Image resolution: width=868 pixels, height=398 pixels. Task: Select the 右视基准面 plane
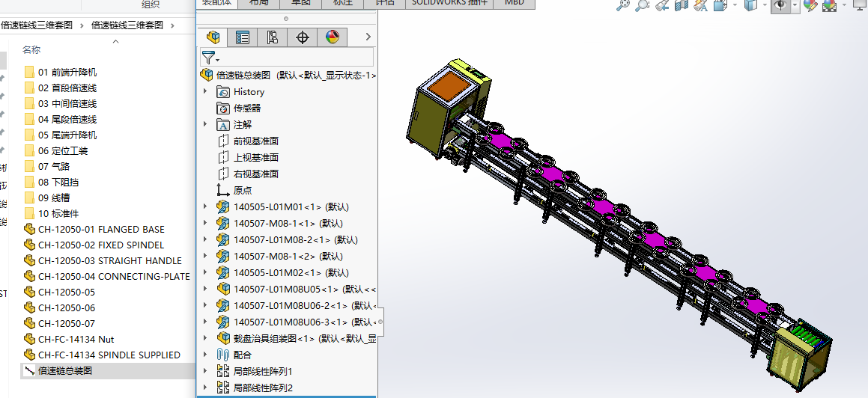tap(248, 174)
